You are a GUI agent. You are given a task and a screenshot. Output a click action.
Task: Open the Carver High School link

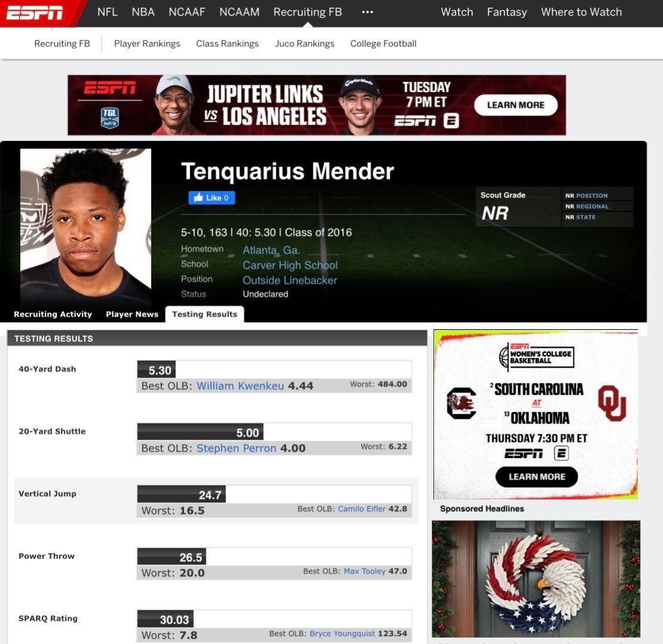(290, 265)
